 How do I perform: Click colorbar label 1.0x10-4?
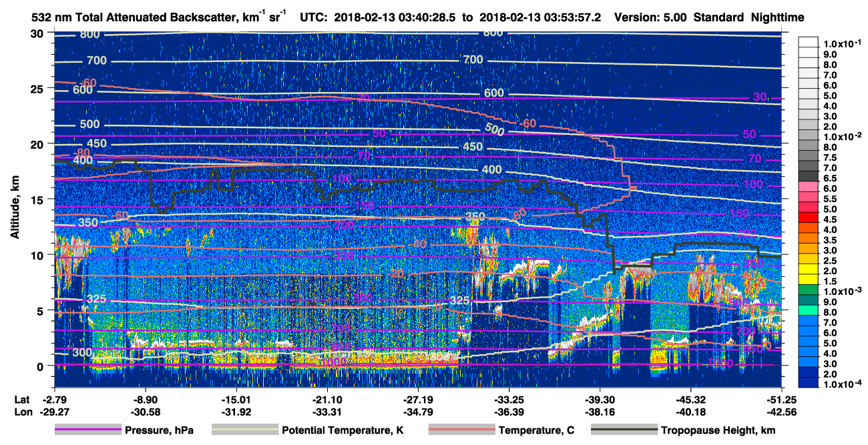click(841, 384)
